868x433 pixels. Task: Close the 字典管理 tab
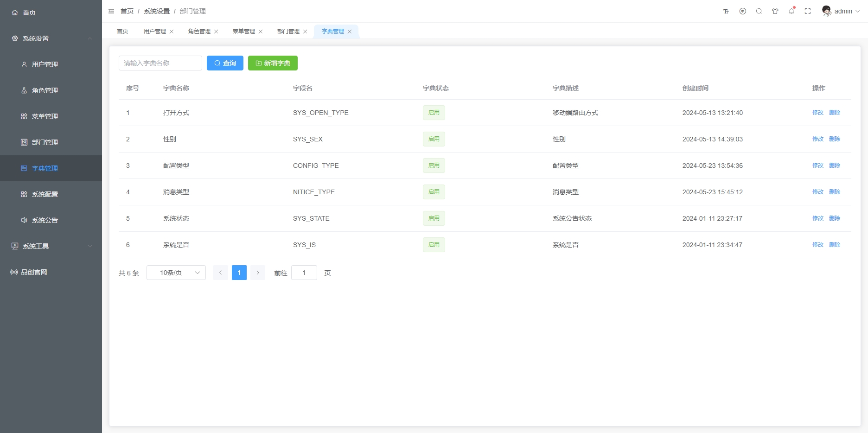350,32
